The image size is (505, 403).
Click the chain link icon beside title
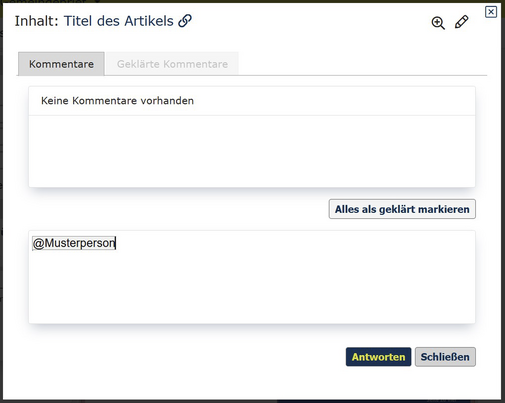[x=185, y=21]
